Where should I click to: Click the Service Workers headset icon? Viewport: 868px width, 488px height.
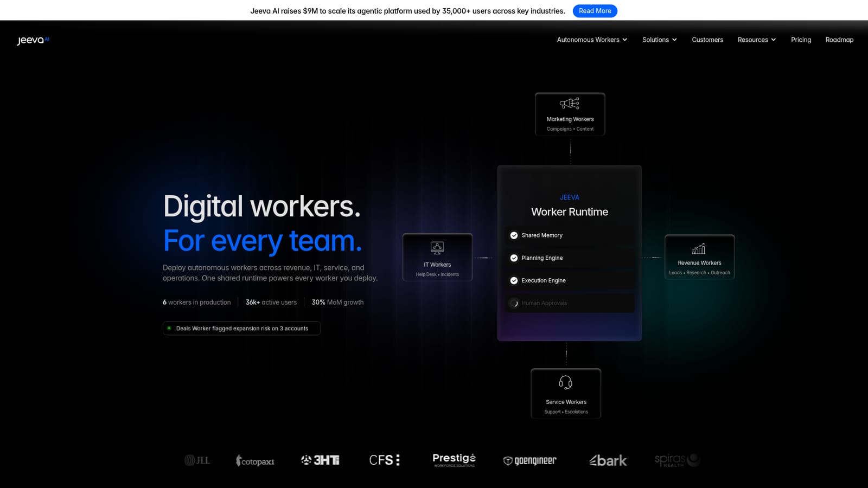coord(565,383)
